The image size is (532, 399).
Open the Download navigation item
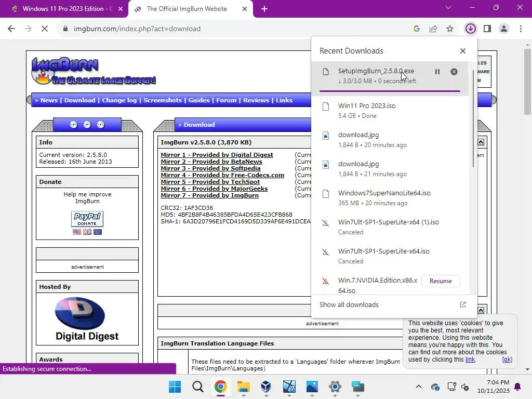(x=79, y=100)
